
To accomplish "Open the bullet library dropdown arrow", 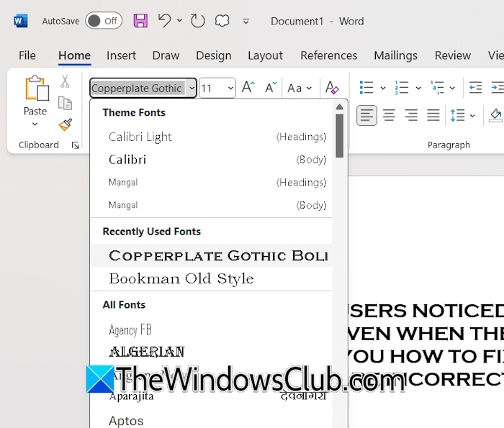I will [383, 88].
